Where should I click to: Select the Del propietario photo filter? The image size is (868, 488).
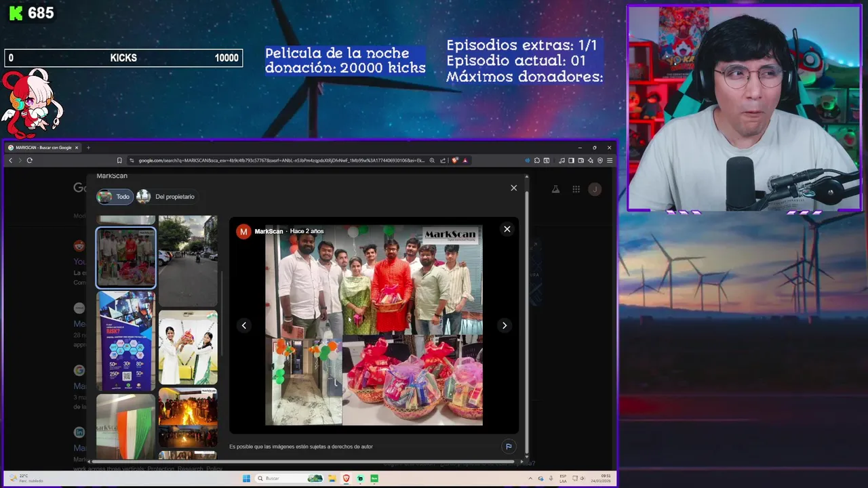166,197
